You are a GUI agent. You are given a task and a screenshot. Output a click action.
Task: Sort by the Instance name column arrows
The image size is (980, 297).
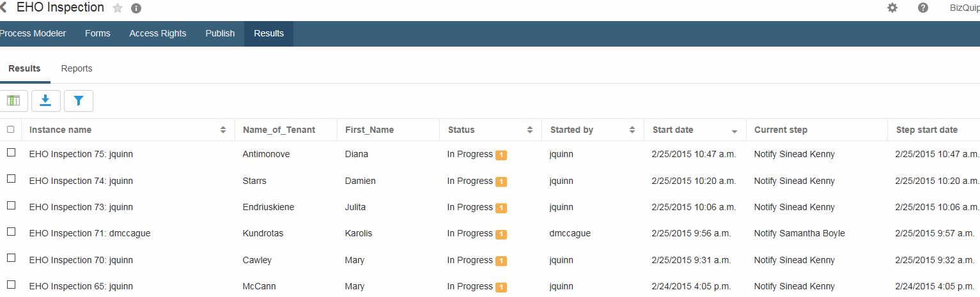pos(223,130)
